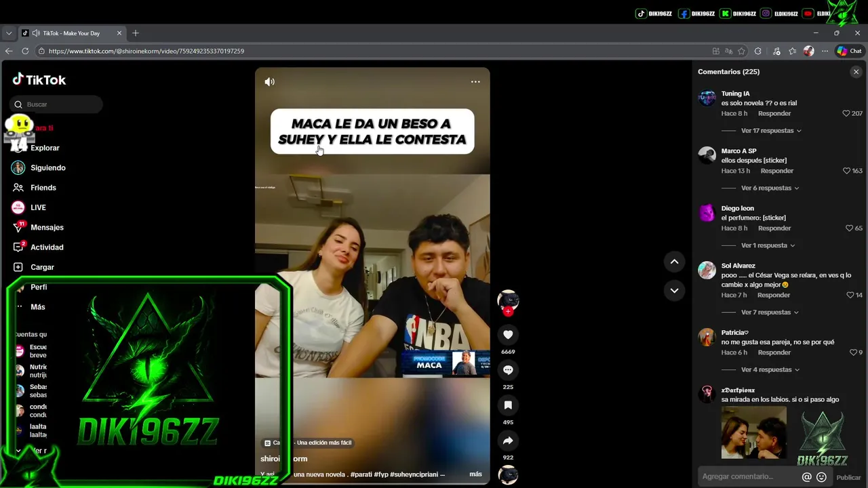
Task: Open tab search dropdown
Action: tap(9, 33)
